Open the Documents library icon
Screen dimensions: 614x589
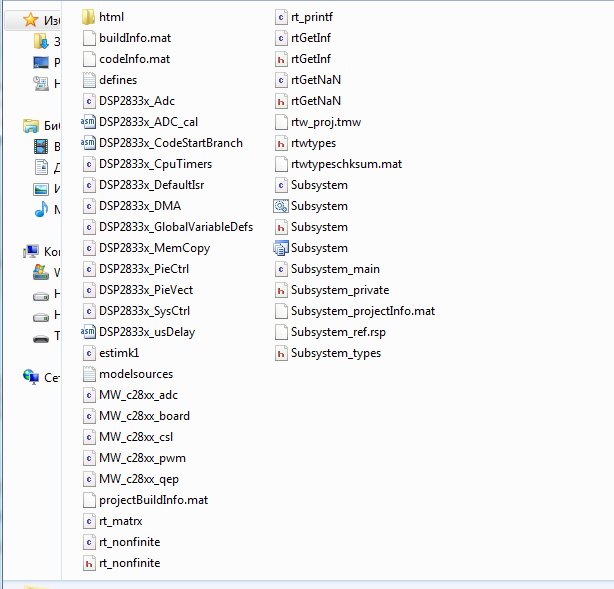pyautogui.click(x=41, y=167)
